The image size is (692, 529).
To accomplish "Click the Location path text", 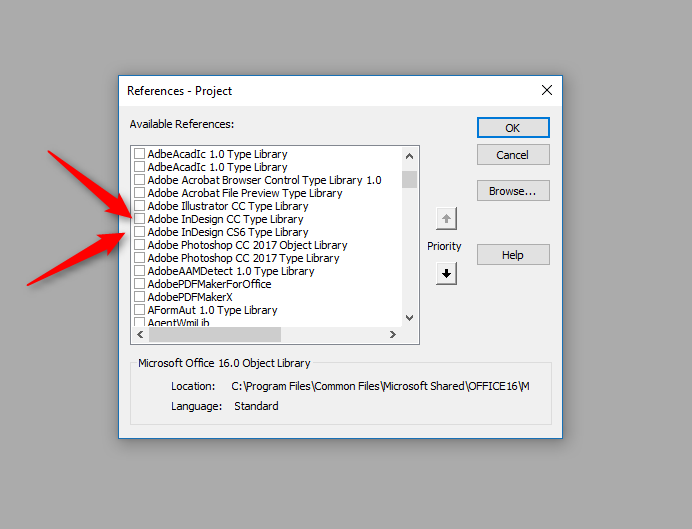I will point(380,386).
